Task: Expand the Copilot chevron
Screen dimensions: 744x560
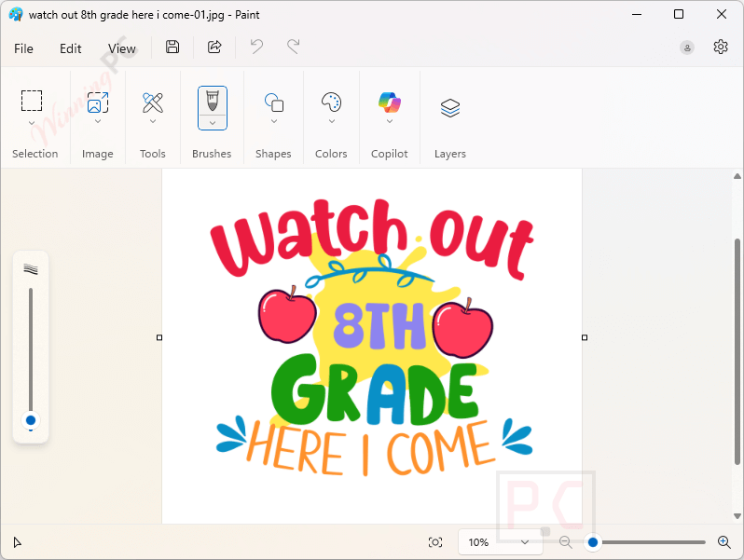Action: coord(390,121)
